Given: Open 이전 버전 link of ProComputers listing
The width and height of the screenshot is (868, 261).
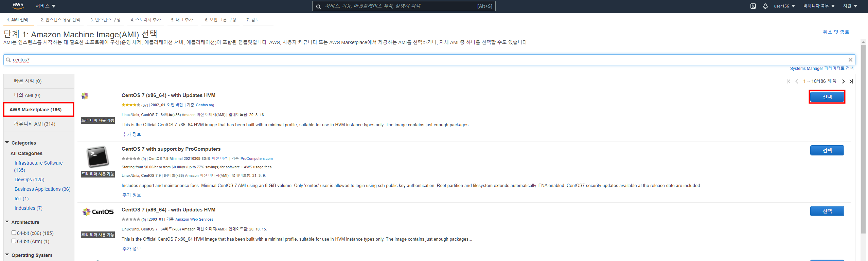Looking at the screenshot, I should [219, 159].
